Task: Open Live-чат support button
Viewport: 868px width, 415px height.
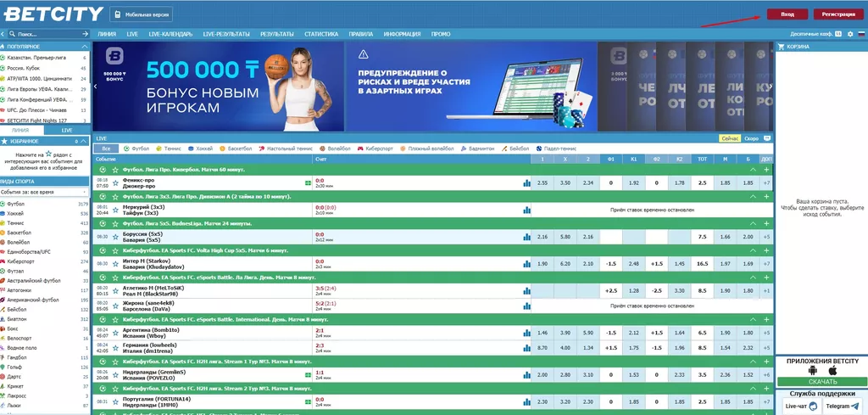Action: [800, 407]
